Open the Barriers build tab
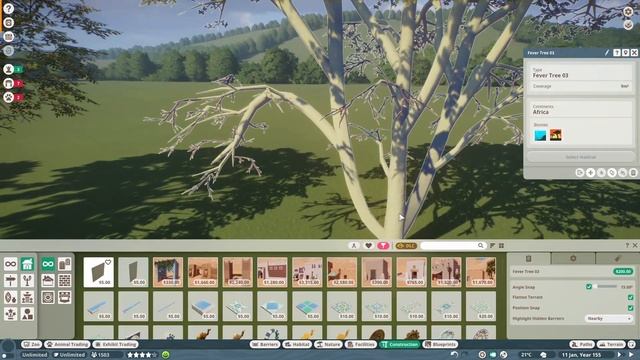The height and width of the screenshot is (360, 640). point(265,344)
